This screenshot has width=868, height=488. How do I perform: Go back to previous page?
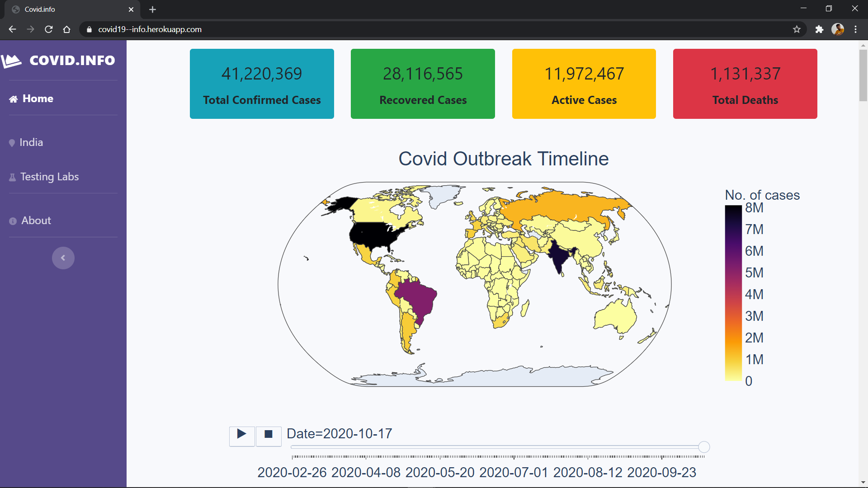12,29
